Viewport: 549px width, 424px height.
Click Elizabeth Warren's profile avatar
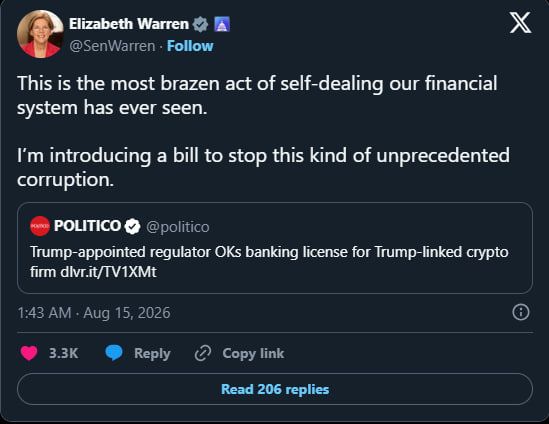coord(40,34)
